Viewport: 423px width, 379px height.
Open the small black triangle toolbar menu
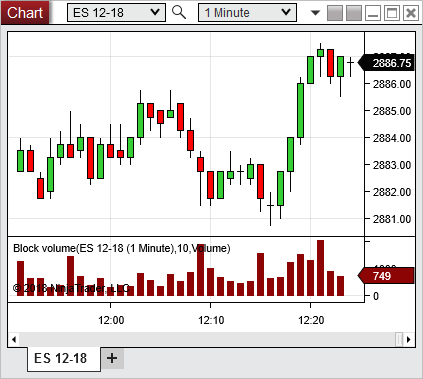(x=315, y=13)
